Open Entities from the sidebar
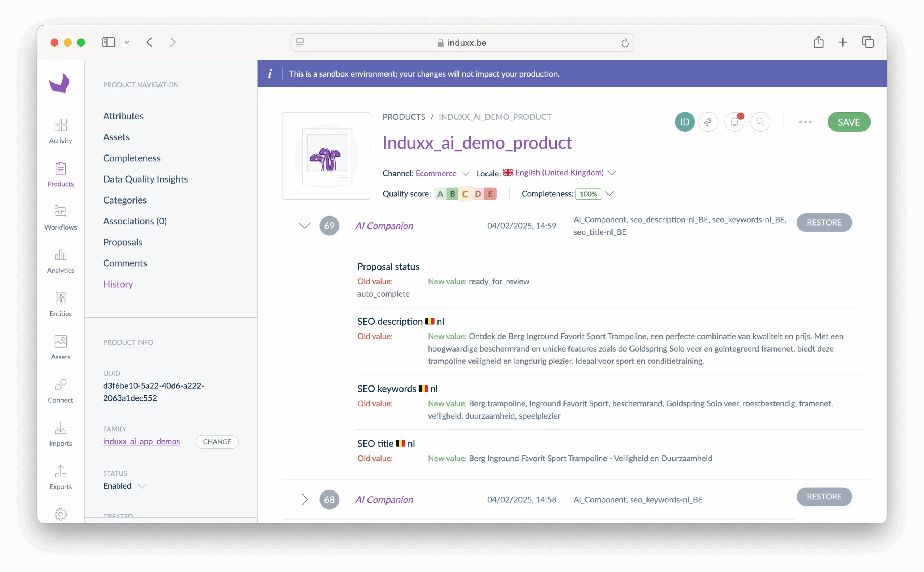924x572 pixels. point(61,304)
